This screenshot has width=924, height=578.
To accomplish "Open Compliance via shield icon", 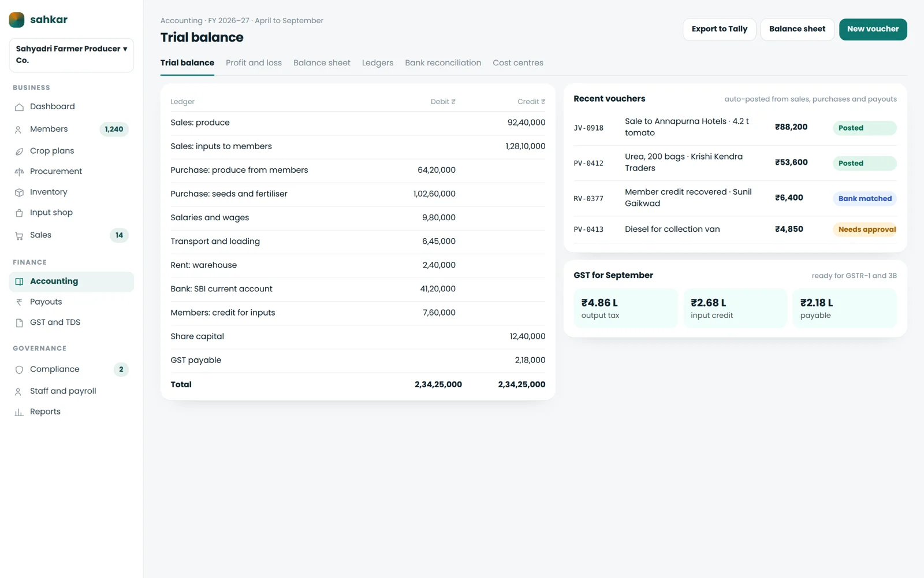I will (19, 369).
